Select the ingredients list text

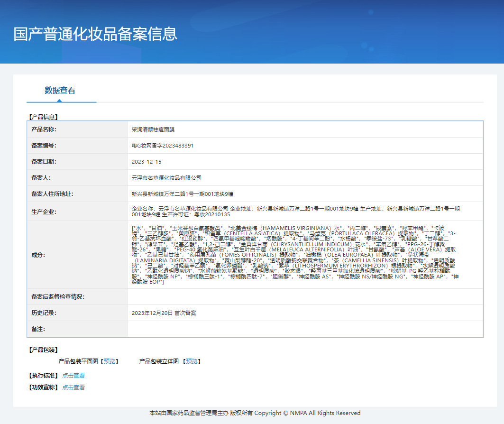[x=294, y=255]
